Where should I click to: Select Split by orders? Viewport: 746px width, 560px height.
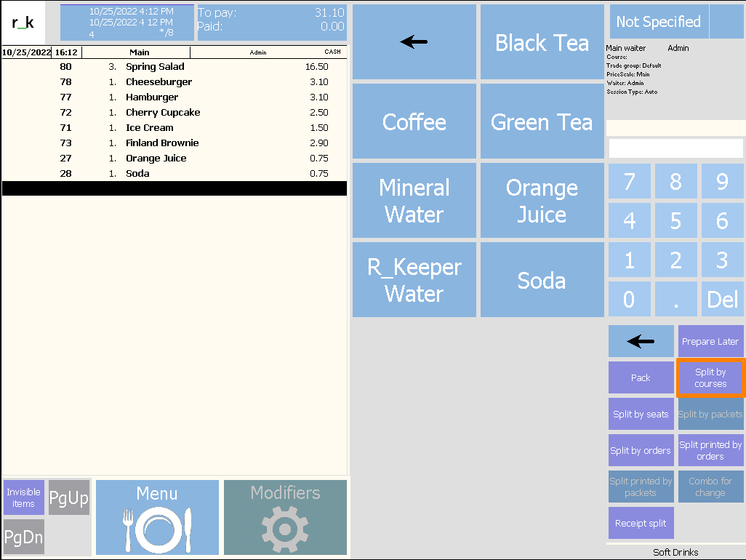coord(641,450)
